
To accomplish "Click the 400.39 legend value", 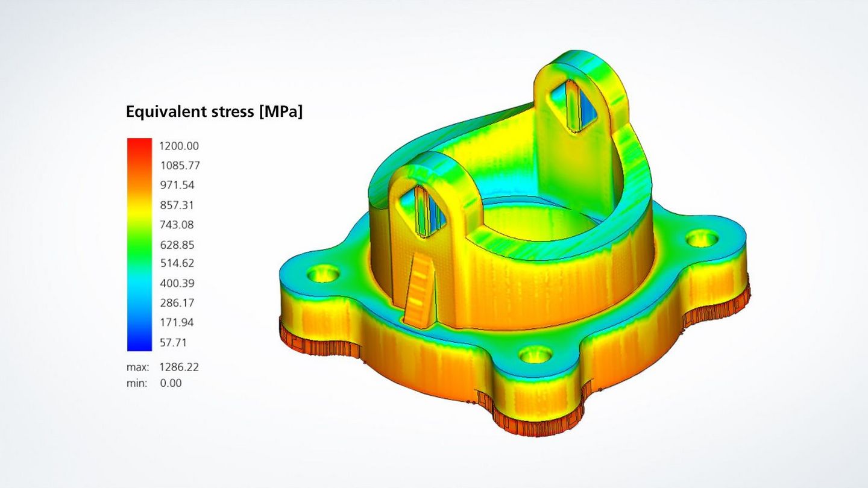I will [177, 283].
